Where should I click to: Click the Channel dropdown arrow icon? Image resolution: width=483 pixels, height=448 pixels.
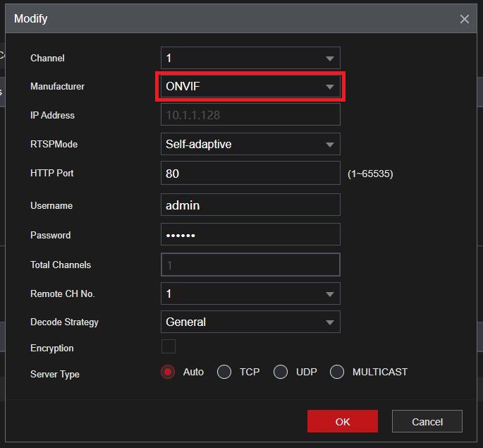coord(329,59)
